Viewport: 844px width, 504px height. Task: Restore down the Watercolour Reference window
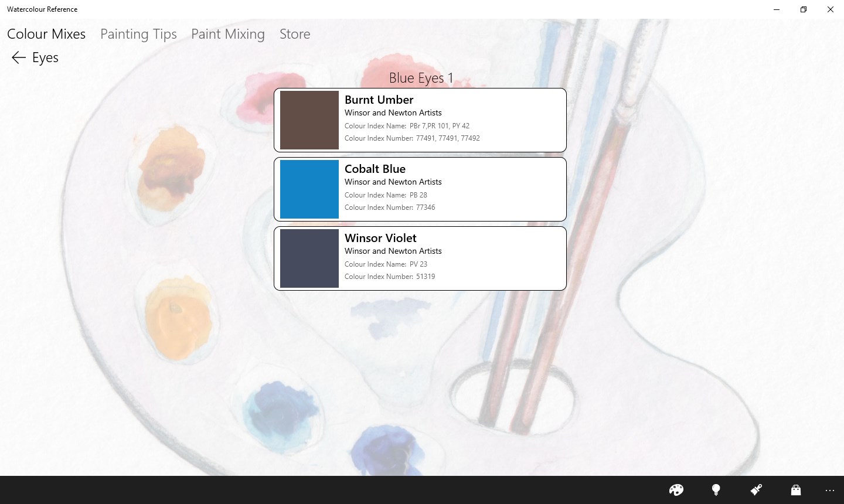[x=803, y=9]
